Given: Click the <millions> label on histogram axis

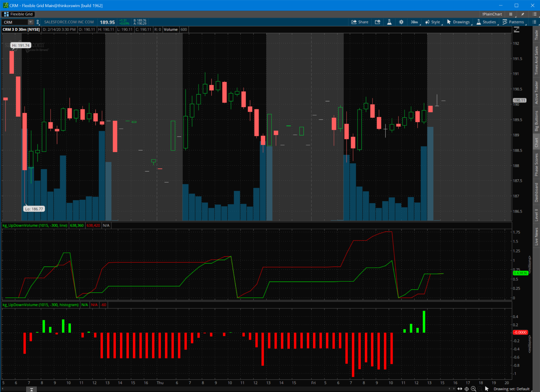Looking at the screenshot, I should coord(530,344).
